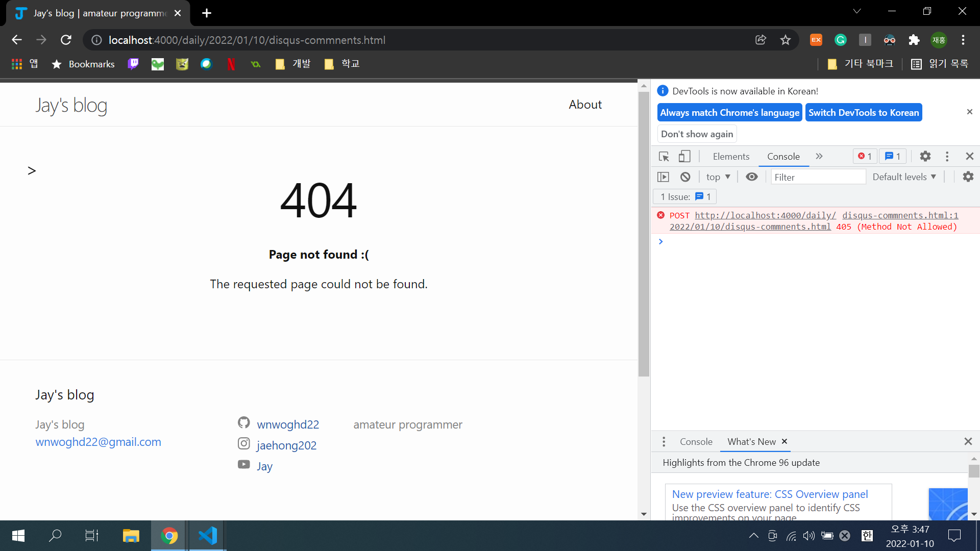980x551 pixels.
Task: Click the 1 Issue button
Action: (684, 197)
